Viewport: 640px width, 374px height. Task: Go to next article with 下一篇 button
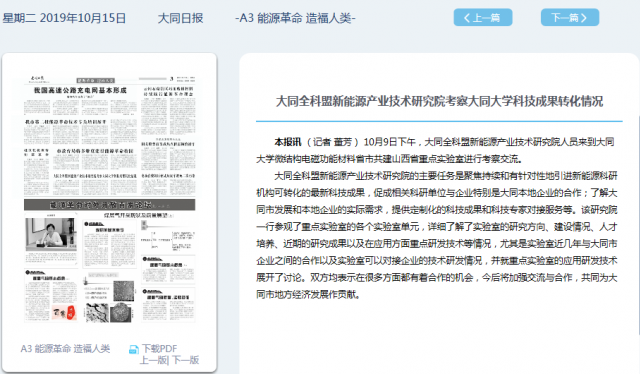(x=570, y=18)
